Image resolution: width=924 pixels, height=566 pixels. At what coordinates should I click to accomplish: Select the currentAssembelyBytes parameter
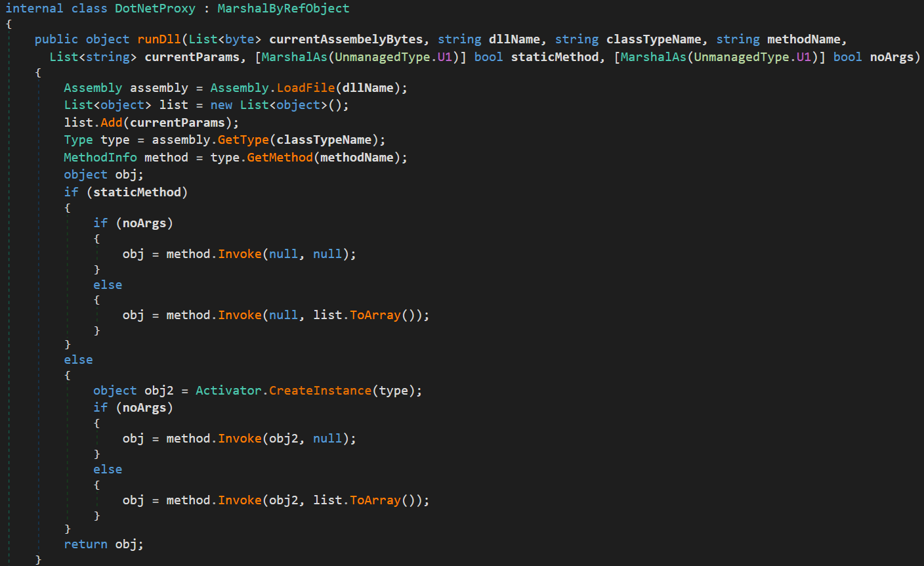[346, 39]
